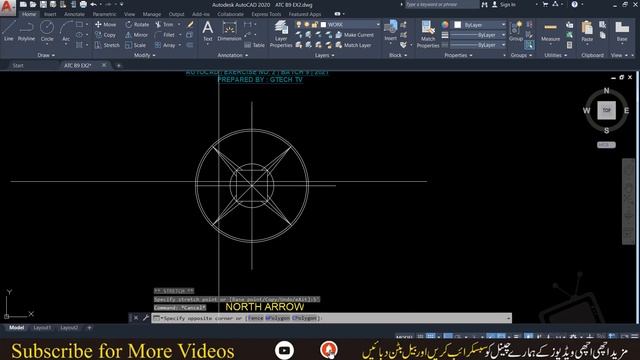The height and width of the screenshot is (360, 640).
Task: Toggle the layer lock padlock icon
Action: click(x=315, y=25)
